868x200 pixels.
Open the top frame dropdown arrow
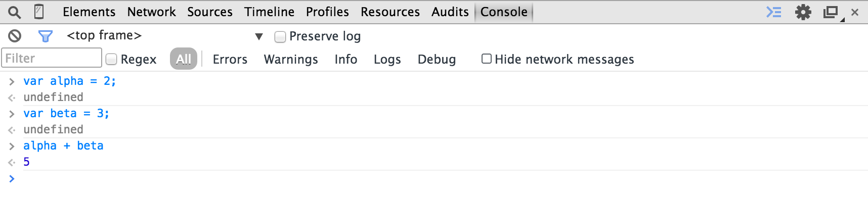coord(259,36)
